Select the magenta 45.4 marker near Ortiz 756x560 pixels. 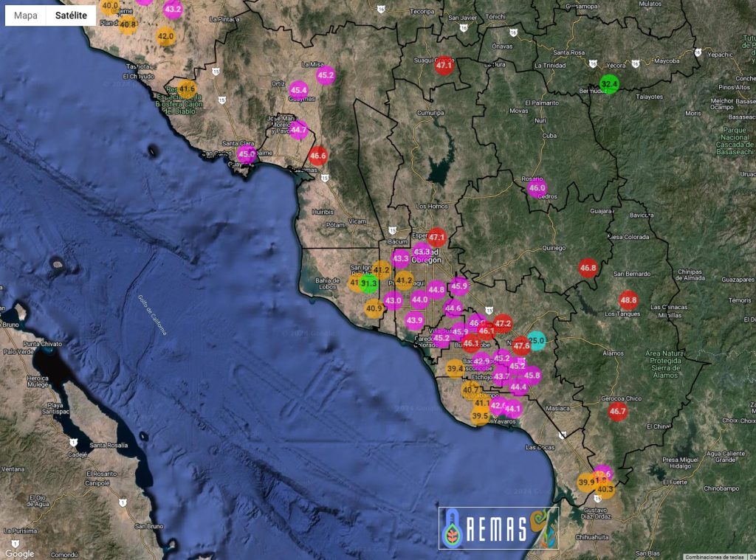pyautogui.click(x=299, y=90)
